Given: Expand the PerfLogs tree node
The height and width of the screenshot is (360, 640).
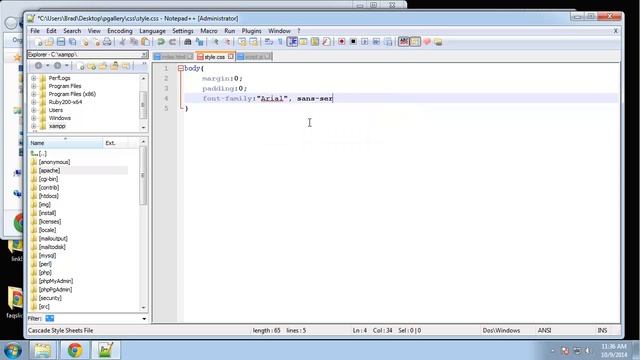Looking at the screenshot, I should 34,78.
